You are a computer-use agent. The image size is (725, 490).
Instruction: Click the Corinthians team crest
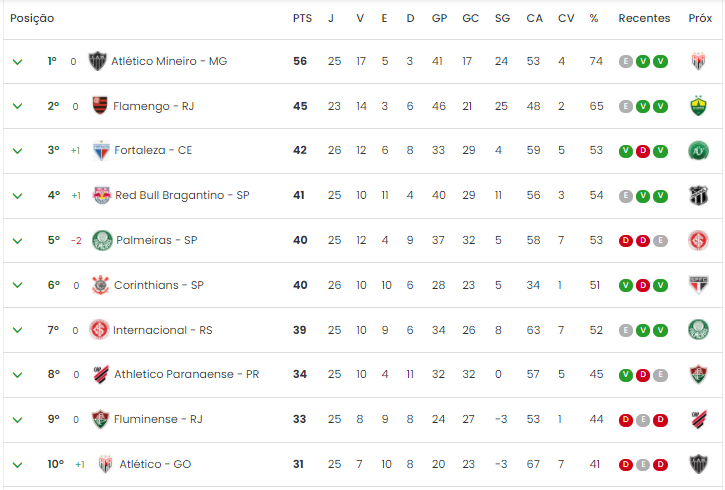(100, 285)
